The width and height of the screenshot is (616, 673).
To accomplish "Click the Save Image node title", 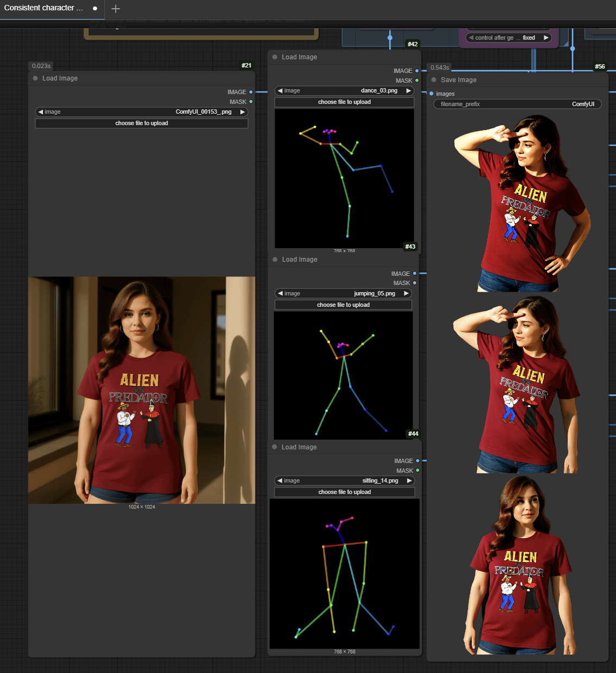I will [458, 80].
